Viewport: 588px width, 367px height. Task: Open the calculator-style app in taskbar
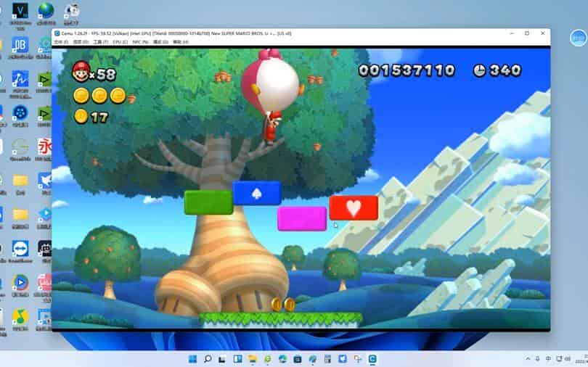tap(327, 359)
